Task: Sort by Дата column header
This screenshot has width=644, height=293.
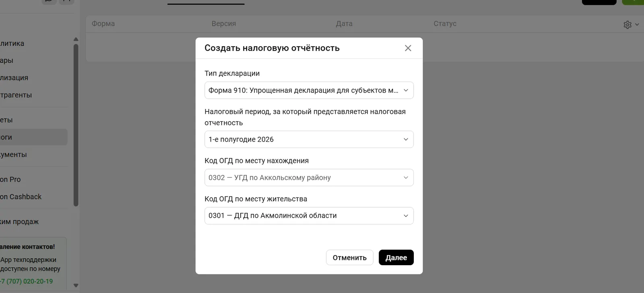Action: (344, 24)
